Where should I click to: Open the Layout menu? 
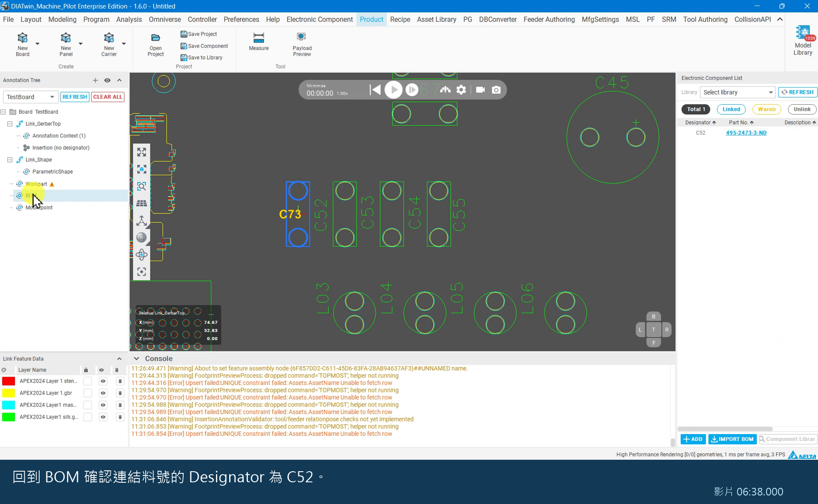(x=31, y=20)
